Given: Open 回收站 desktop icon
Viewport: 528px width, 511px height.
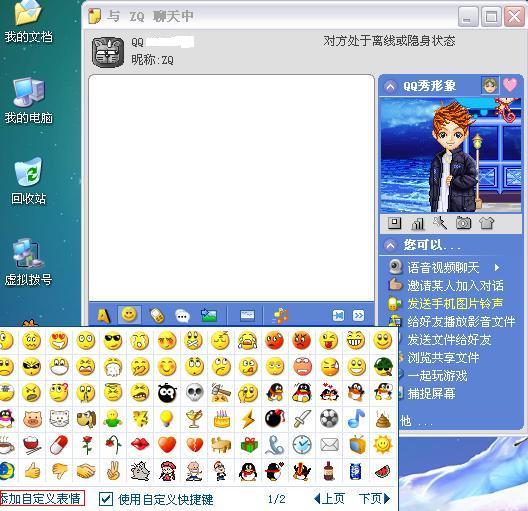Looking at the screenshot, I should pos(29,182).
